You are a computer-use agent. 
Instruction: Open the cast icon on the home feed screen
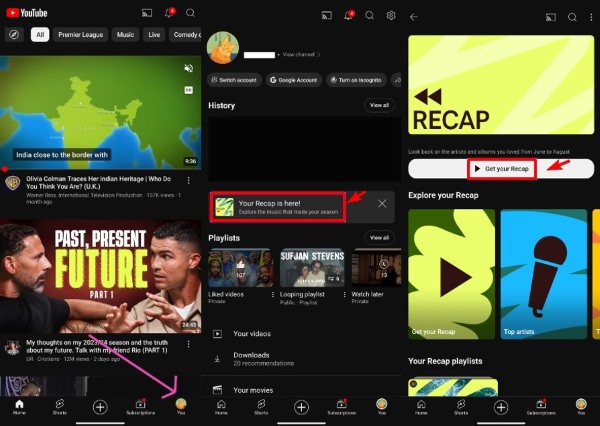point(147,13)
